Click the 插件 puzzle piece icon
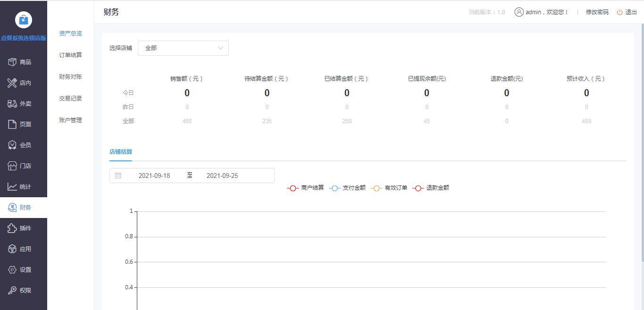This screenshot has width=644, height=310. pos(12,228)
